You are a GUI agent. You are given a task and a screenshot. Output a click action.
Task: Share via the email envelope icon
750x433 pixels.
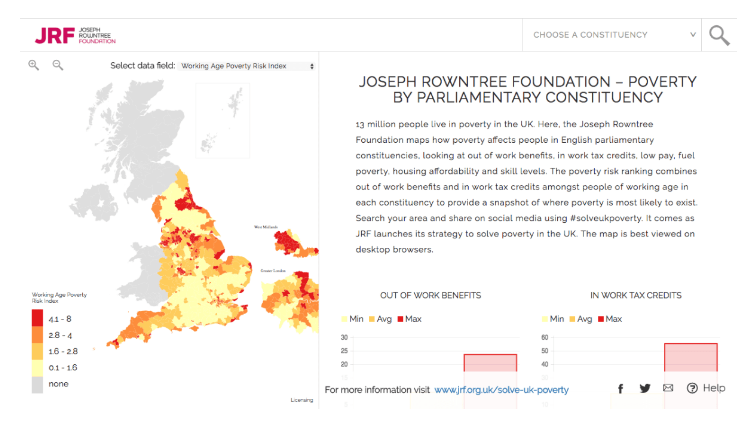668,389
